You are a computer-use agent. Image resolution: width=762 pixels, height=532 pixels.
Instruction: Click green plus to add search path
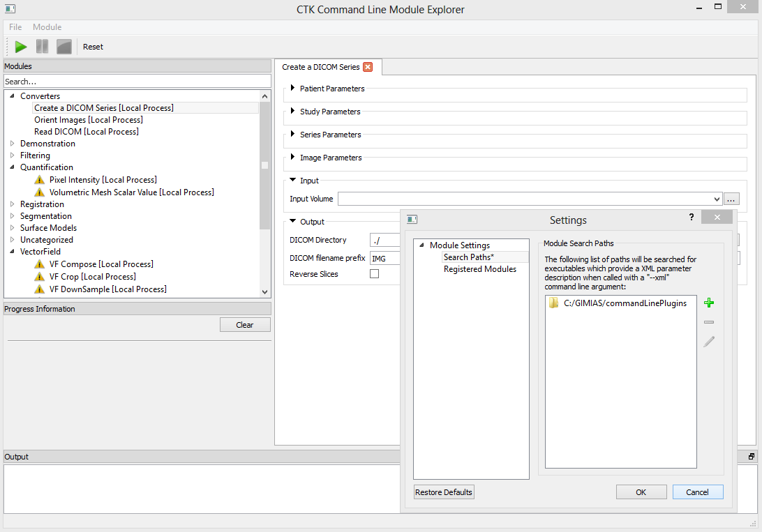[x=709, y=303]
